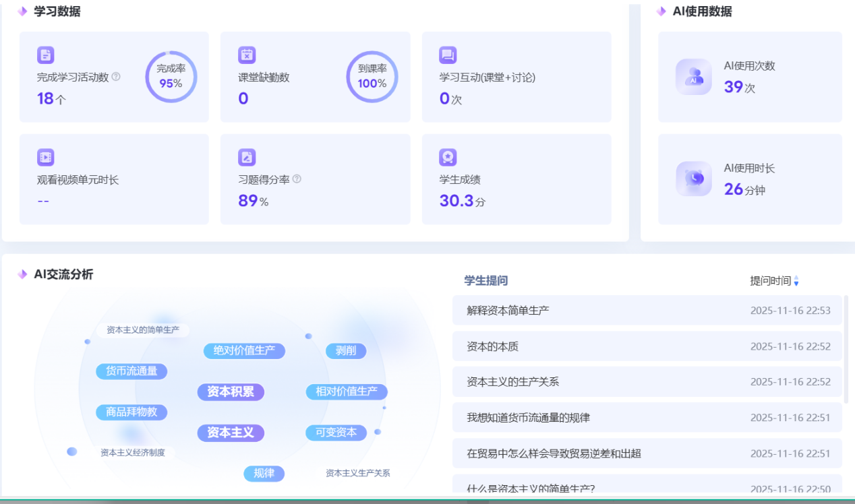This screenshot has width=855, height=504.
Task: Click the completed learning activities document icon
Action: [45, 55]
